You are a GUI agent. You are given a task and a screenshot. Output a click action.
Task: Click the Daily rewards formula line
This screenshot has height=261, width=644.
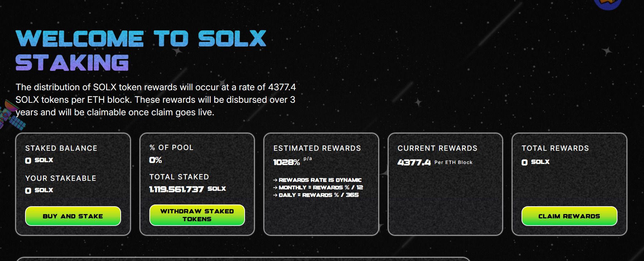pyautogui.click(x=316, y=195)
